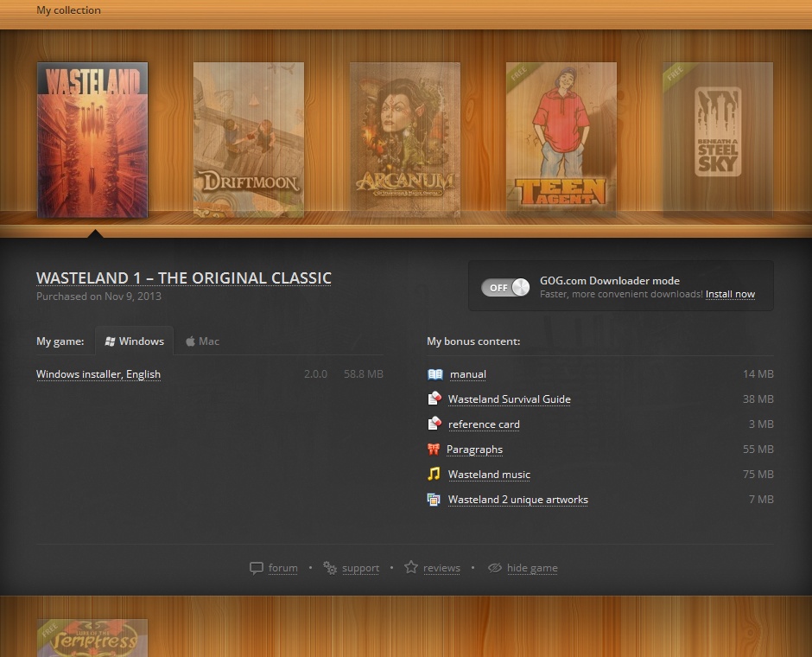Open Wasteland 1 – The Original Classic title
This screenshot has width=812, height=657.
coord(184,278)
